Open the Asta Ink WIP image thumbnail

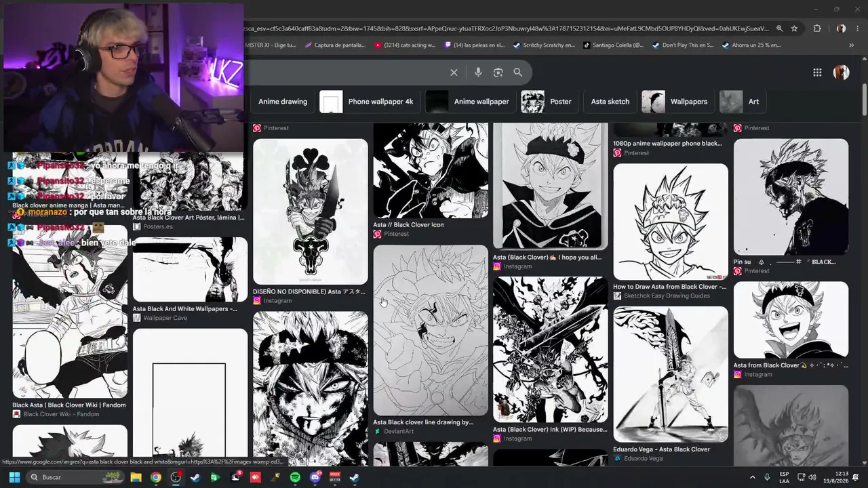tap(551, 350)
